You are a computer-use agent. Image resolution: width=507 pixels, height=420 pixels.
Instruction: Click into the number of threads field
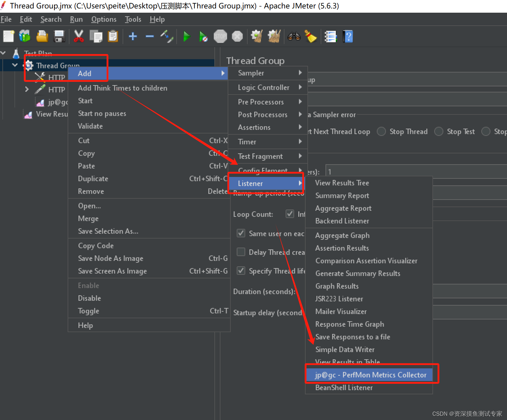(x=416, y=172)
